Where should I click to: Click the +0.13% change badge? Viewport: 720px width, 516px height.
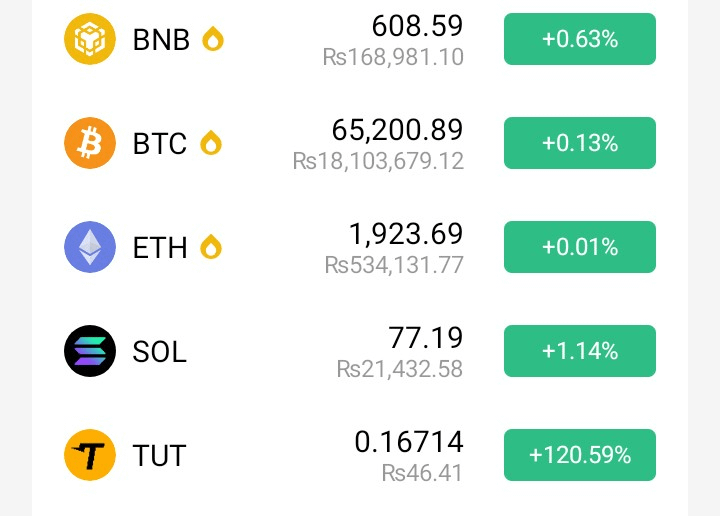(579, 143)
